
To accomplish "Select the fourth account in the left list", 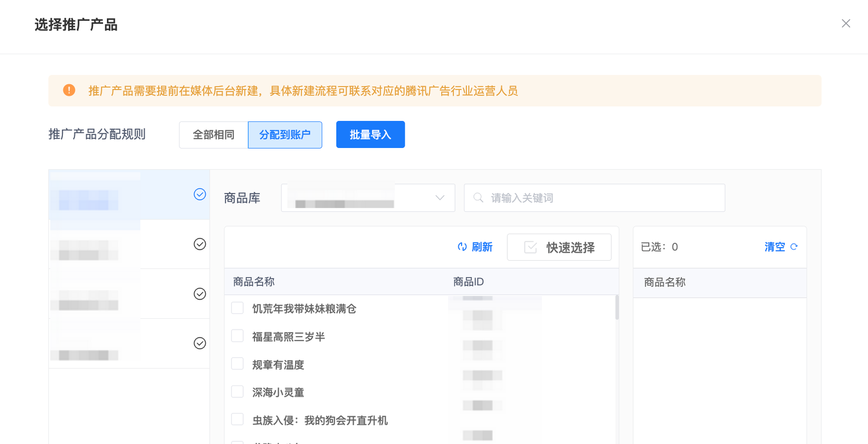I will coord(129,344).
